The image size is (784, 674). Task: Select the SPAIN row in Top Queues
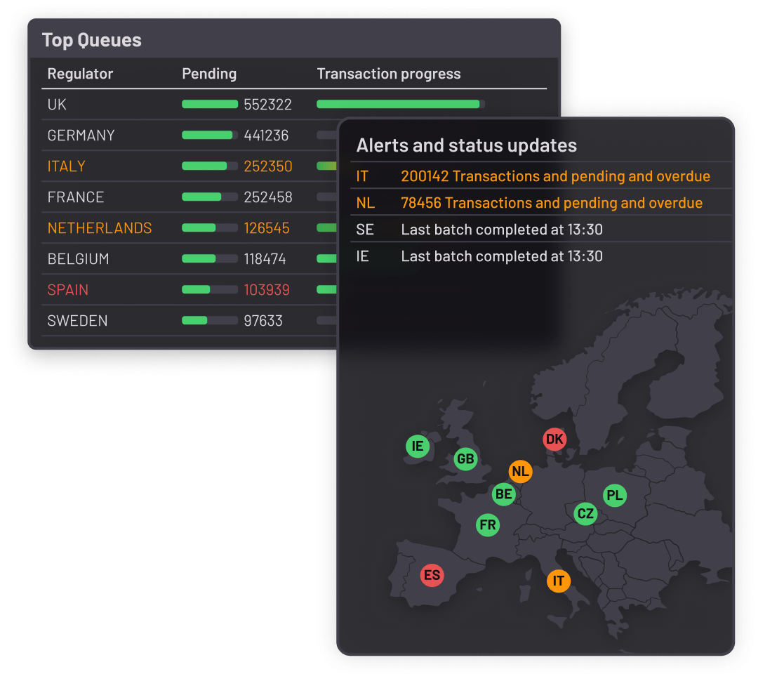point(67,290)
